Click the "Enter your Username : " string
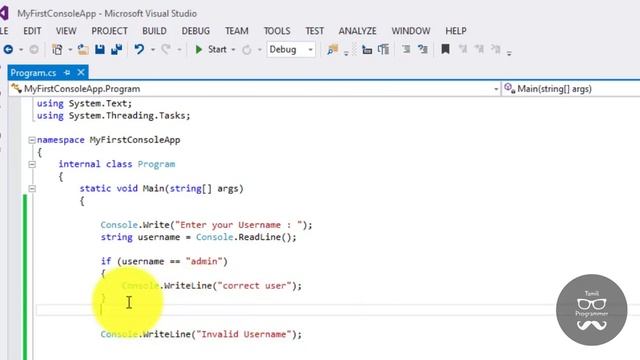Image resolution: width=640 pixels, height=360 pixels. point(238,225)
